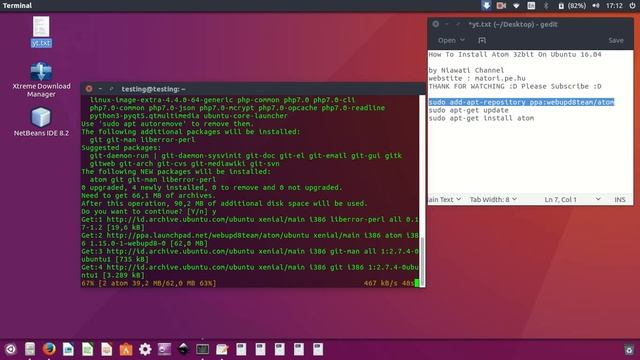This screenshot has width=640, height=360.
Task: Click the 'sudo apt-get install atom' line
Action: tap(481, 118)
